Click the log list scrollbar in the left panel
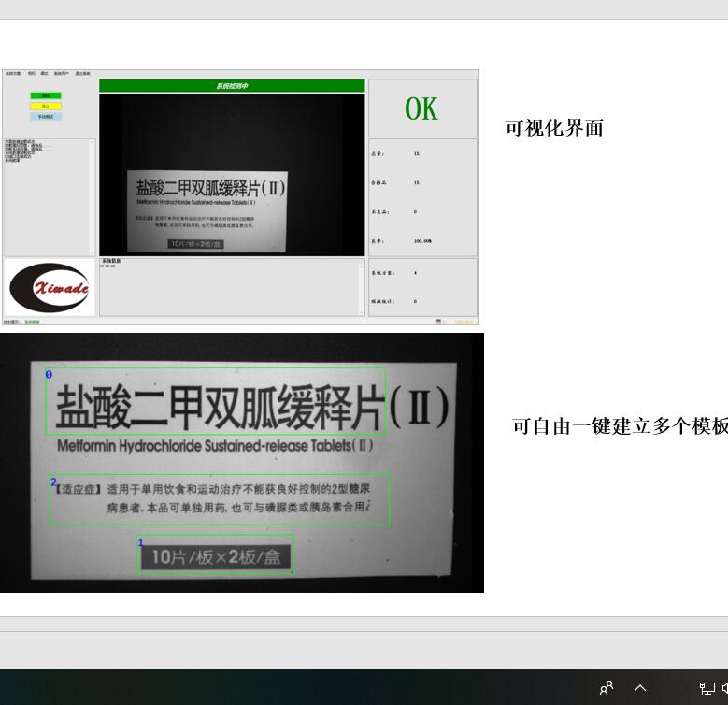Screen dimensions: 728x705 [x=93, y=196]
